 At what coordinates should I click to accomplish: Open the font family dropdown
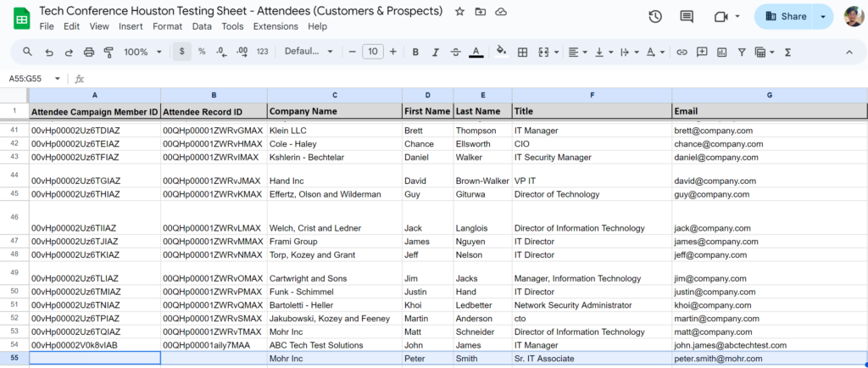click(309, 52)
